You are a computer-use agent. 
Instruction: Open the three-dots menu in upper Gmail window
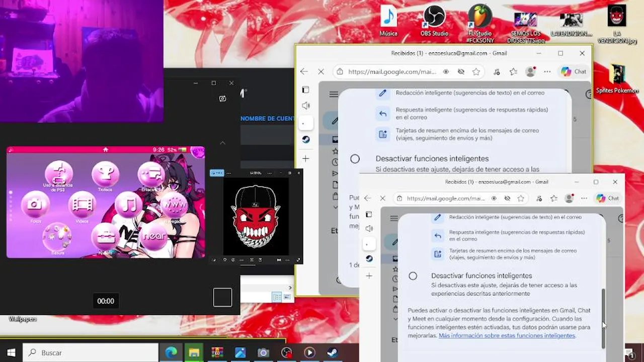pos(547,72)
